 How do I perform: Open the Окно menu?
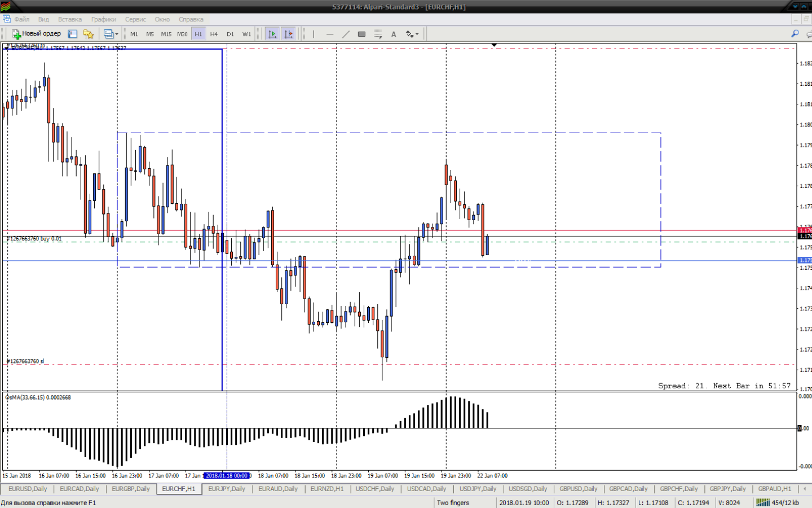point(162,19)
